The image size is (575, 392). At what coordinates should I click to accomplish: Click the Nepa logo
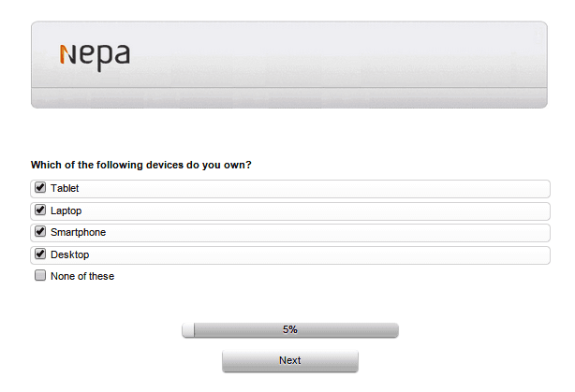coord(94,58)
